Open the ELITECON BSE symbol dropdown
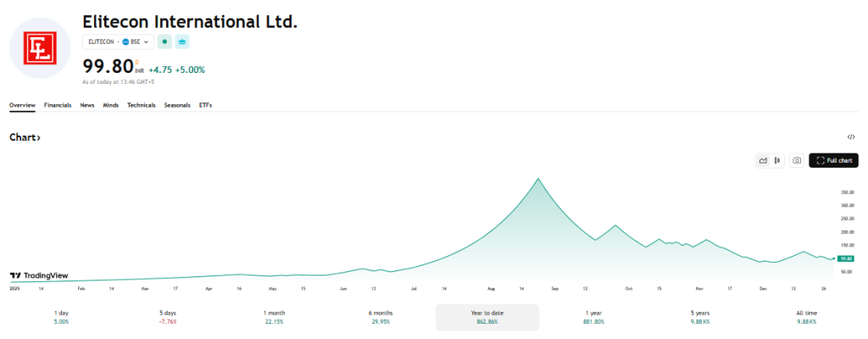Image resolution: width=868 pixels, height=339 pixels. click(119, 42)
